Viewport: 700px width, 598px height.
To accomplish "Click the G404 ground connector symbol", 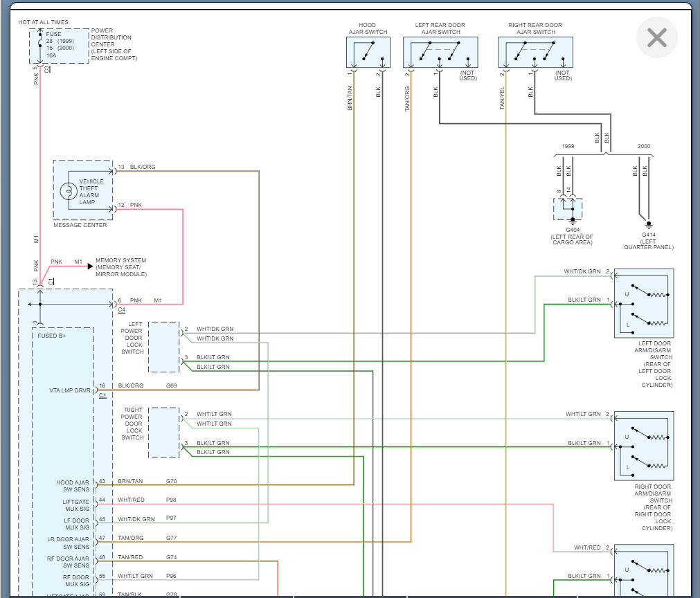I will (x=568, y=208).
